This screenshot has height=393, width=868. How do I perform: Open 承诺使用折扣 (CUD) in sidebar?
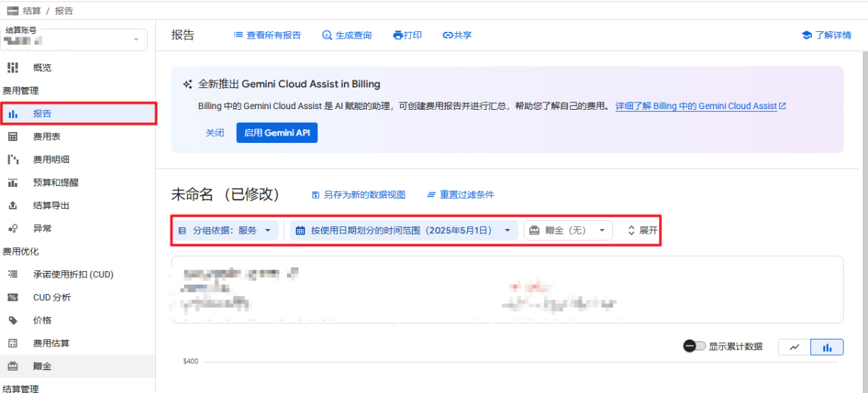click(73, 274)
